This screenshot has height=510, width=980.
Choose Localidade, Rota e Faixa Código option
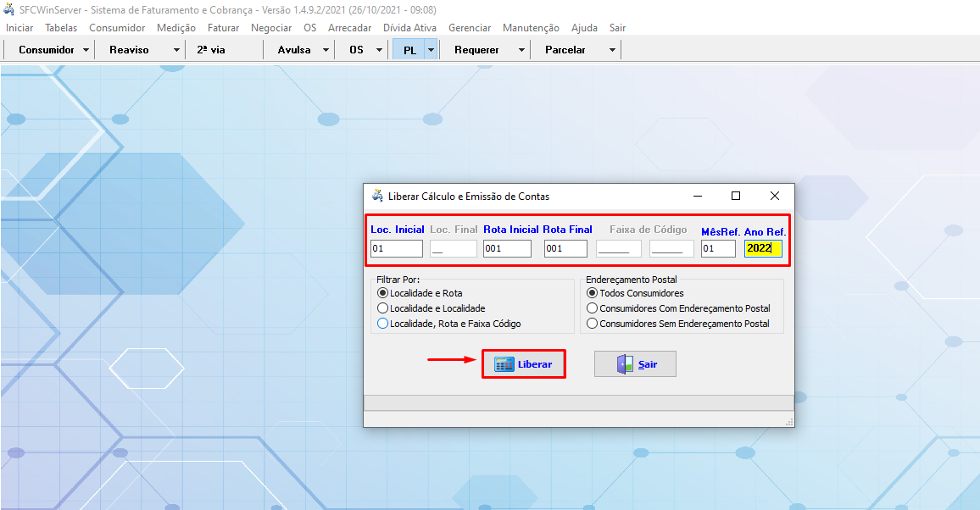pos(383,324)
